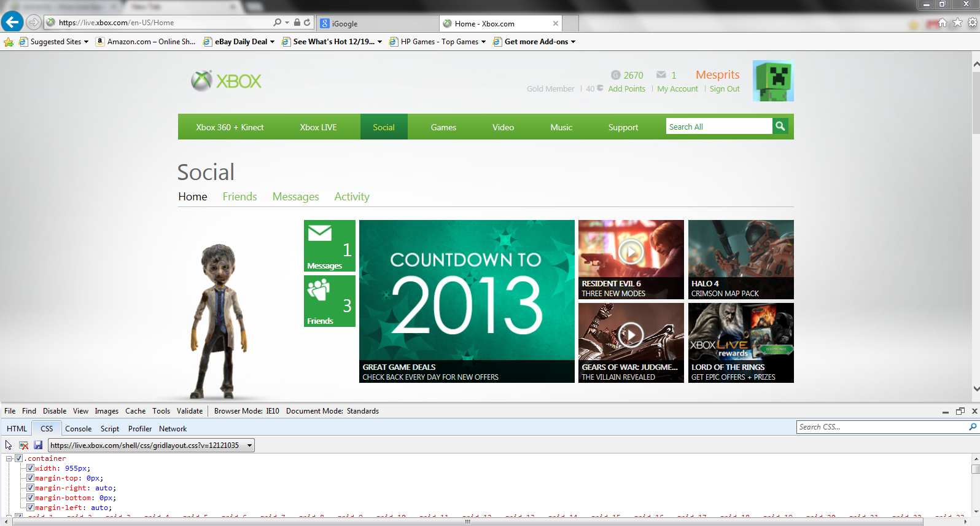The width and height of the screenshot is (980, 526).
Task: Open the Friends tile with people icon
Action: (x=330, y=301)
